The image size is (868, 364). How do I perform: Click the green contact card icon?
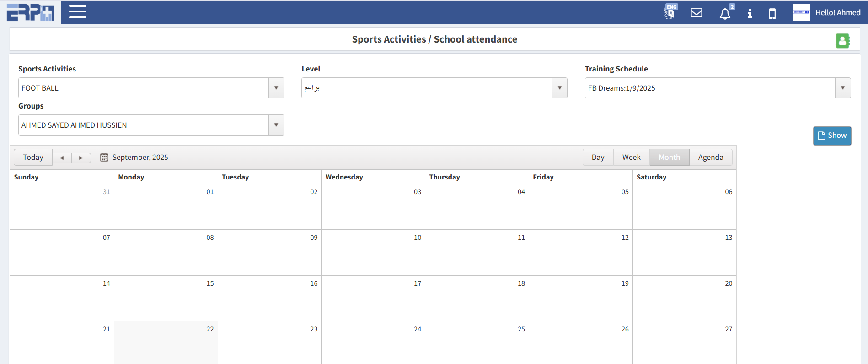tap(842, 41)
